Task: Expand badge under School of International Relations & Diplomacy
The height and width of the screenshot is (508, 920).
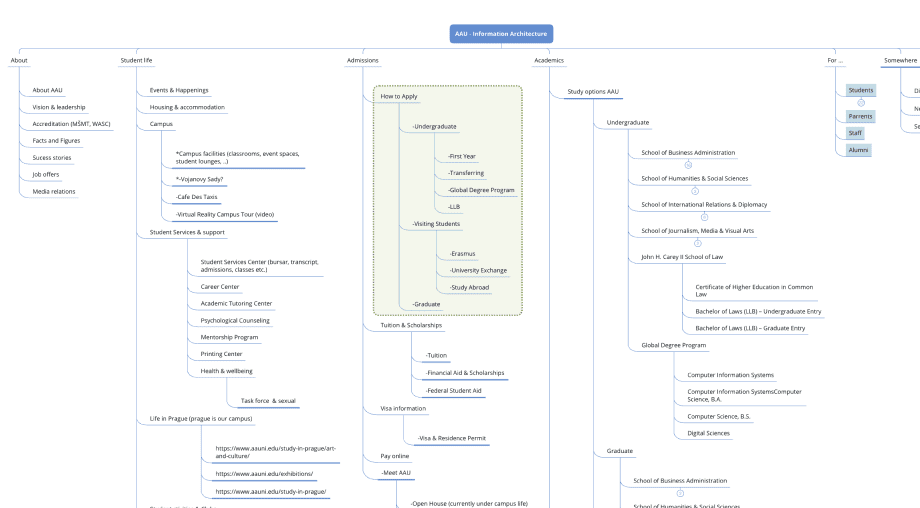Action: pos(704,217)
